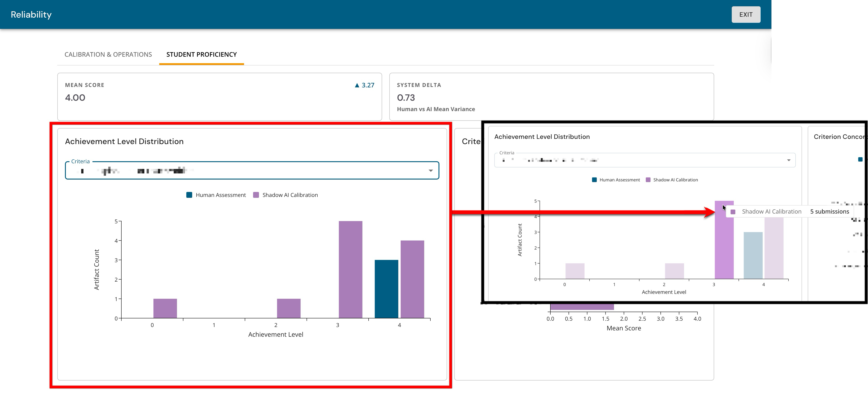Image resolution: width=868 pixels, height=397 pixels.
Task: Open the Criteria dropdown arrow in the inset panel
Action: click(x=788, y=160)
